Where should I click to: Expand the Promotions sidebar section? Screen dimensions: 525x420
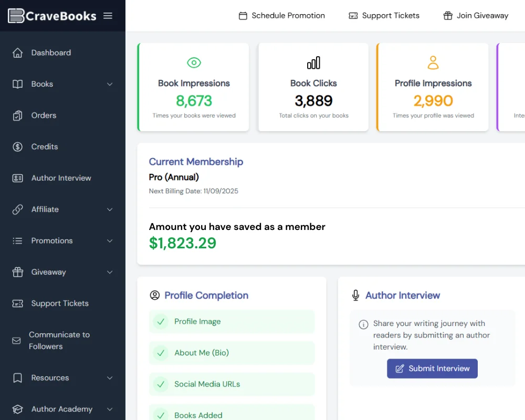(x=110, y=241)
